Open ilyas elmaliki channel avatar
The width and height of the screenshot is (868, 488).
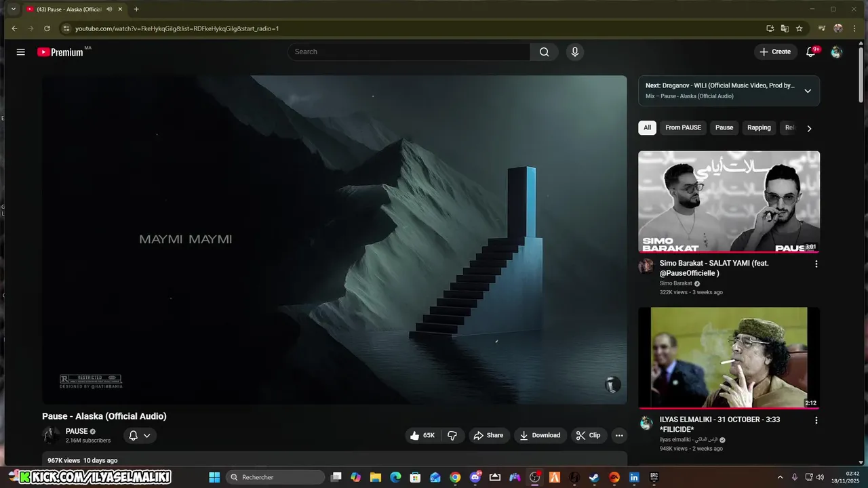(x=646, y=422)
